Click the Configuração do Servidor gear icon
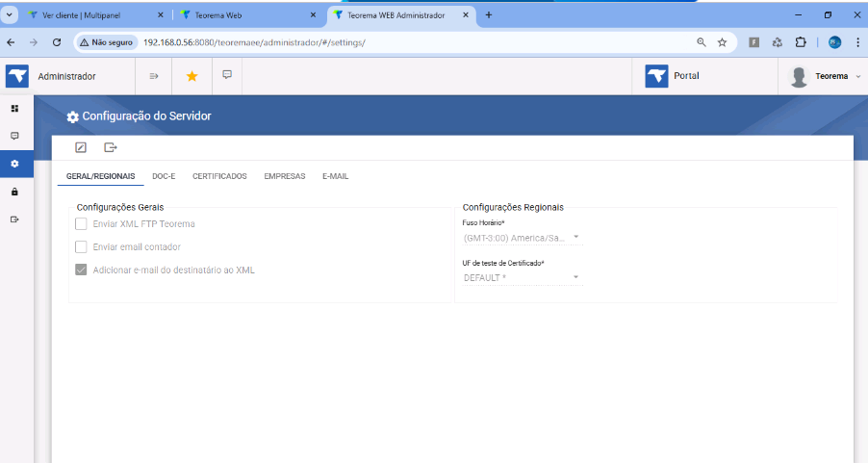868x463 pixels. click(72, 116)
